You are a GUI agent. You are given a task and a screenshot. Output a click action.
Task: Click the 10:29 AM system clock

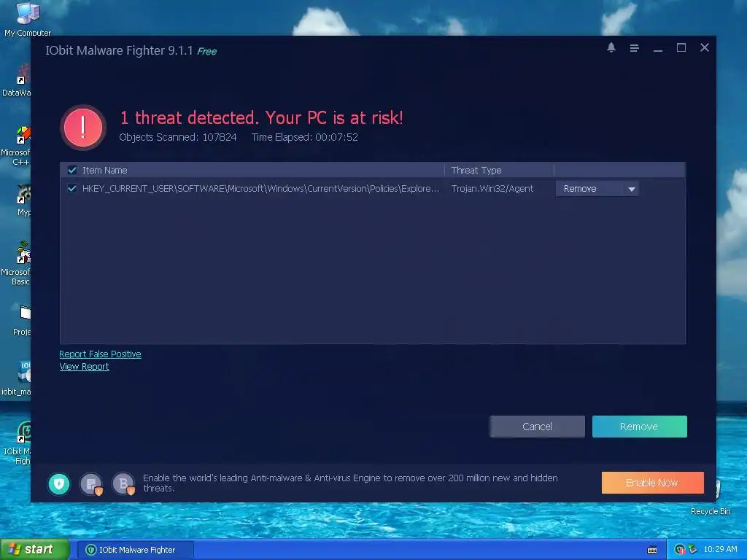click(x=720, y=550)
